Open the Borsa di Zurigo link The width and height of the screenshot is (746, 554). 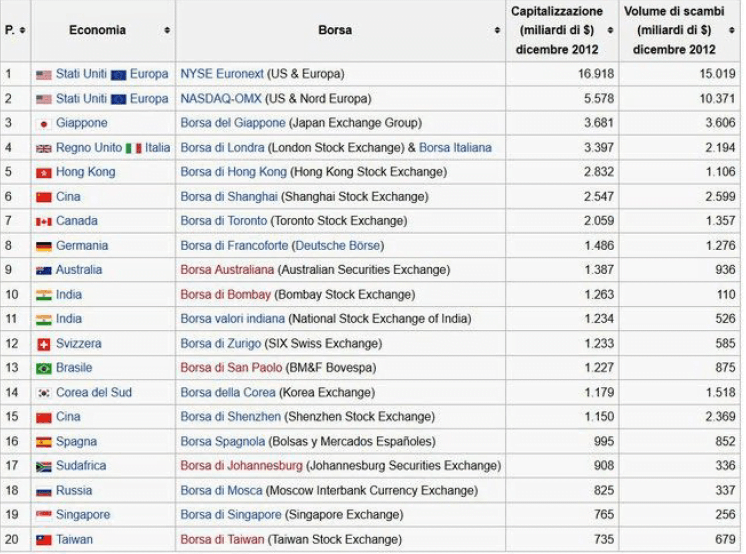(x=221, y=344)
